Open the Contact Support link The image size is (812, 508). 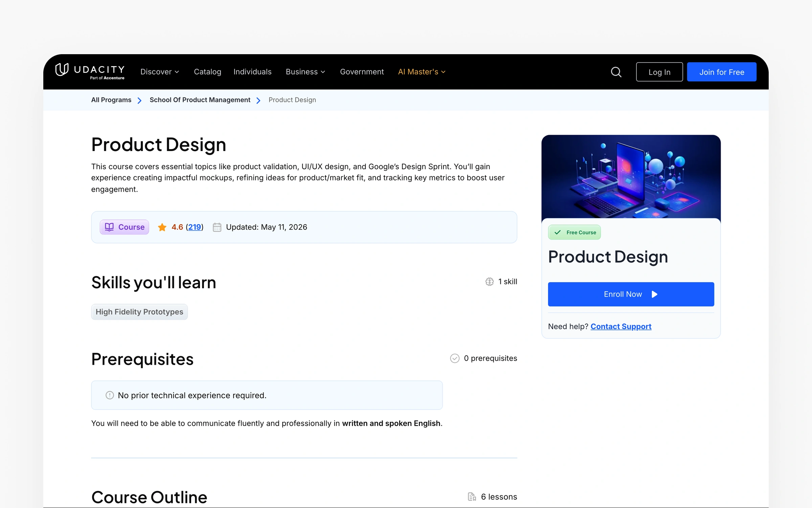(x=621, y=326)
